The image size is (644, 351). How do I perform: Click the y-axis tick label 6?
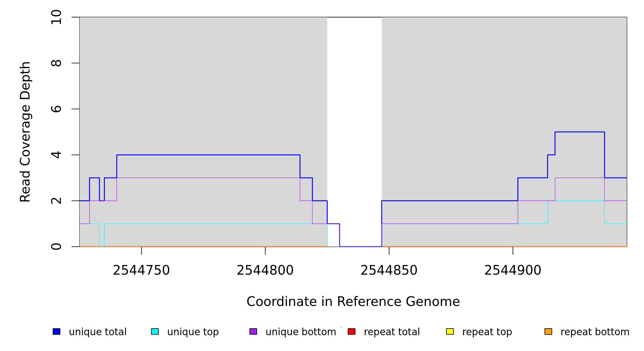(x=56, y=109)
